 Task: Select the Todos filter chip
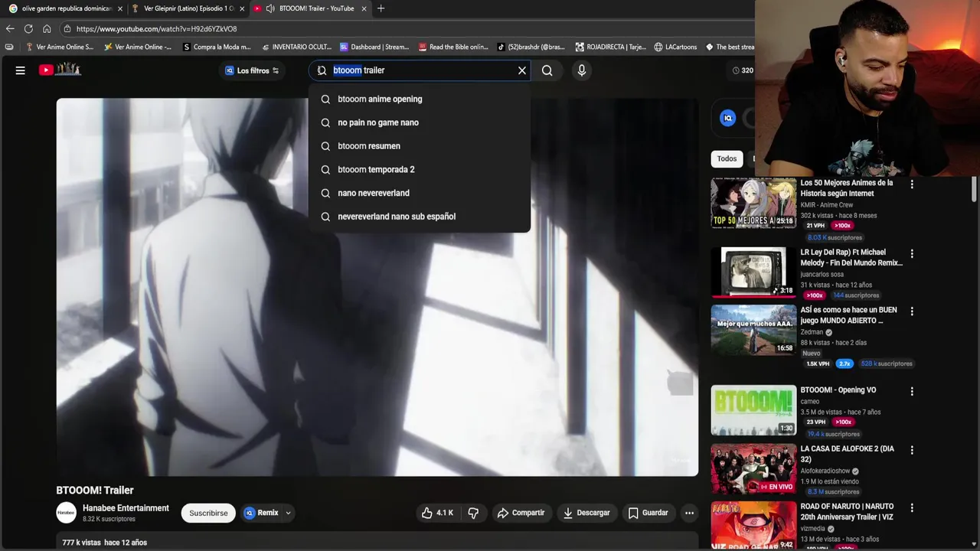(727, 159)
